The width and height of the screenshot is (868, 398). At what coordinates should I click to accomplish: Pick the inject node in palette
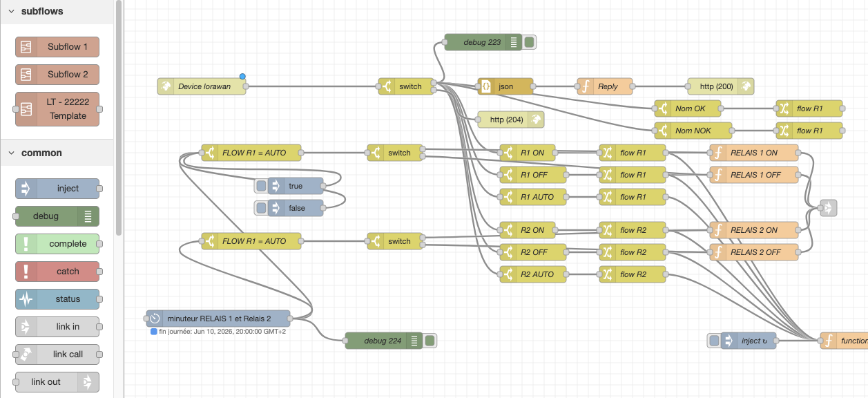coord(57,189)
